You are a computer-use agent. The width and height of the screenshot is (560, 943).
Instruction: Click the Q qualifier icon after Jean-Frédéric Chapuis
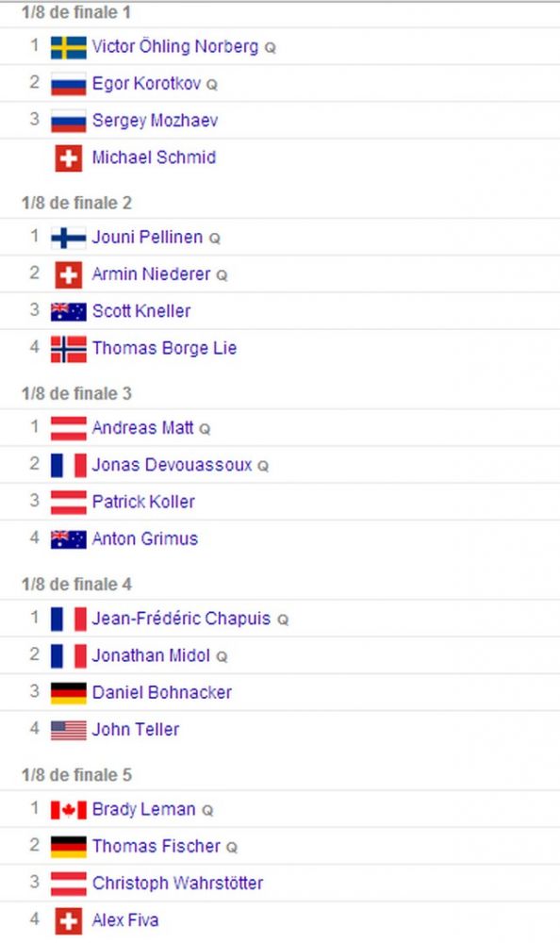tap(283, 620)
